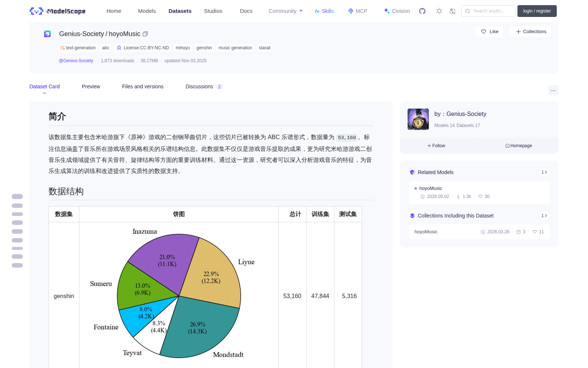Image resolution: width=588 pixels, height=368 pixels.
Task: Click the mihoyo tag
Action: [183, 48]
